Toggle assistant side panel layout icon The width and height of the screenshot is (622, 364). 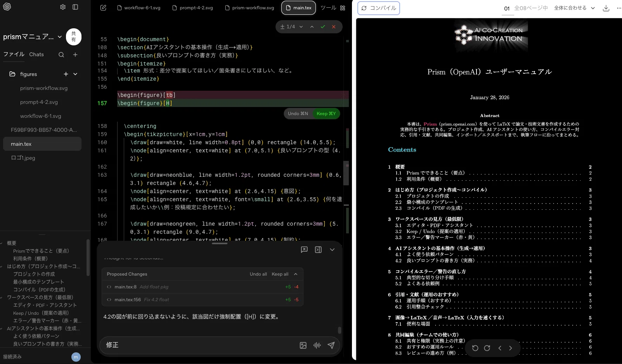click(318, 250)
